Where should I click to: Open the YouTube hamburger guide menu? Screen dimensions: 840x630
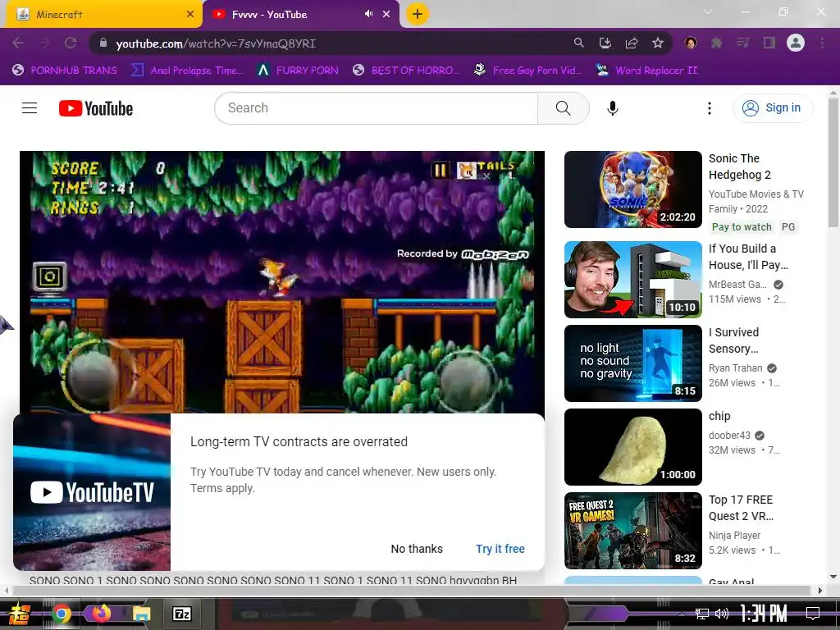coord(30,108)
